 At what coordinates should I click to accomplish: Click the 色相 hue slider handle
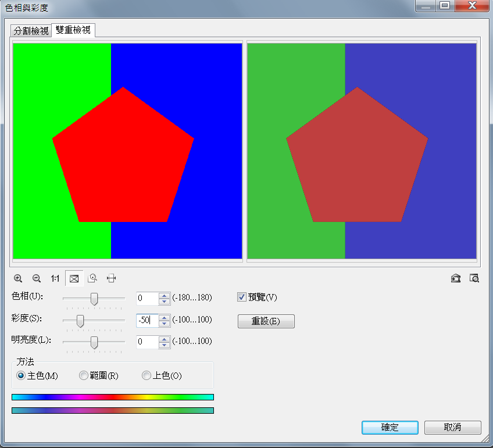(94, 299)
